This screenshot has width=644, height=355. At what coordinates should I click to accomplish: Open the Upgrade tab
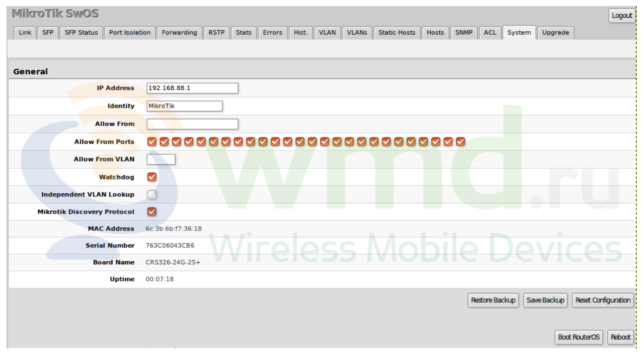pos(555,33)
